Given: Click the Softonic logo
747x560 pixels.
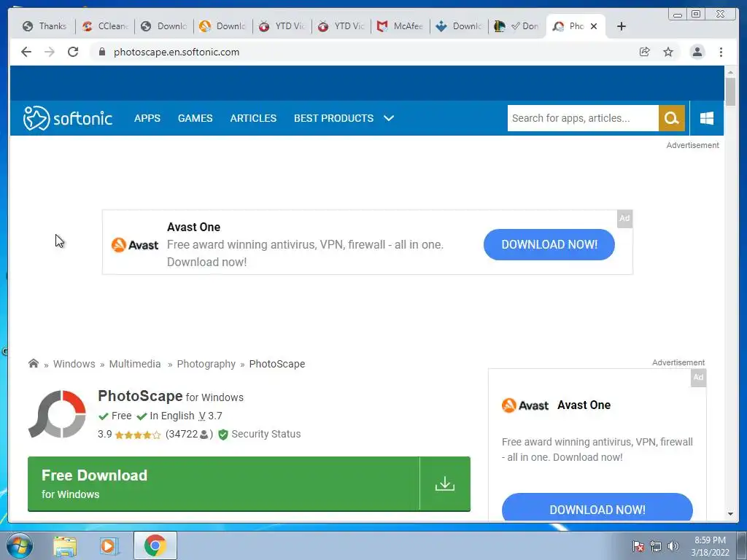Looking at the screenshot, I should click(68, 118).
